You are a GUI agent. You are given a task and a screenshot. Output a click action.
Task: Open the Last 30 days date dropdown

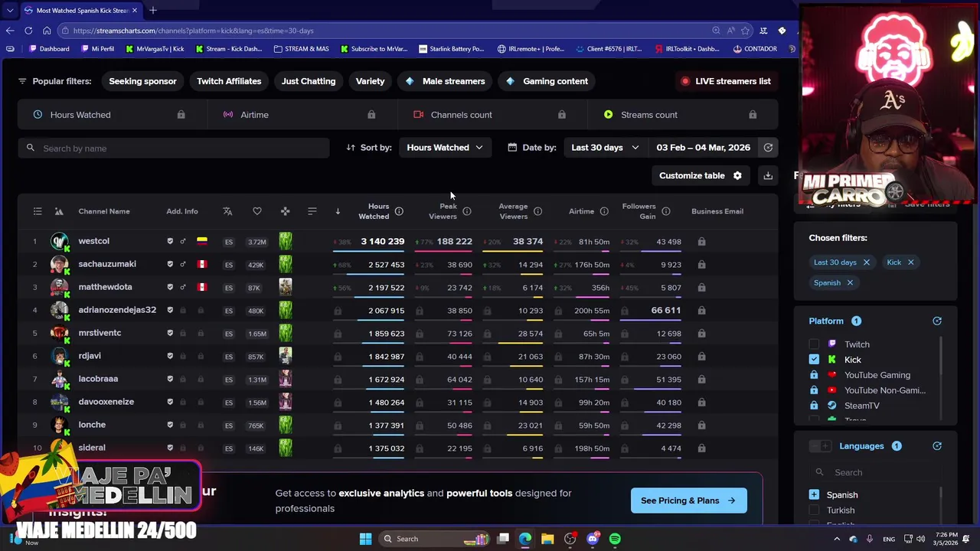click(x=605, y=148)
